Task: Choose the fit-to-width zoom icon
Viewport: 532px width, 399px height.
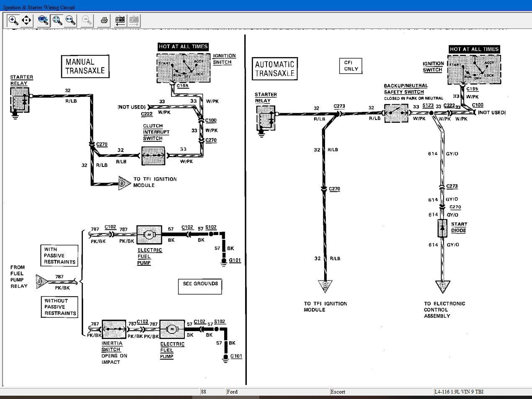Action: tap(70, 20)
